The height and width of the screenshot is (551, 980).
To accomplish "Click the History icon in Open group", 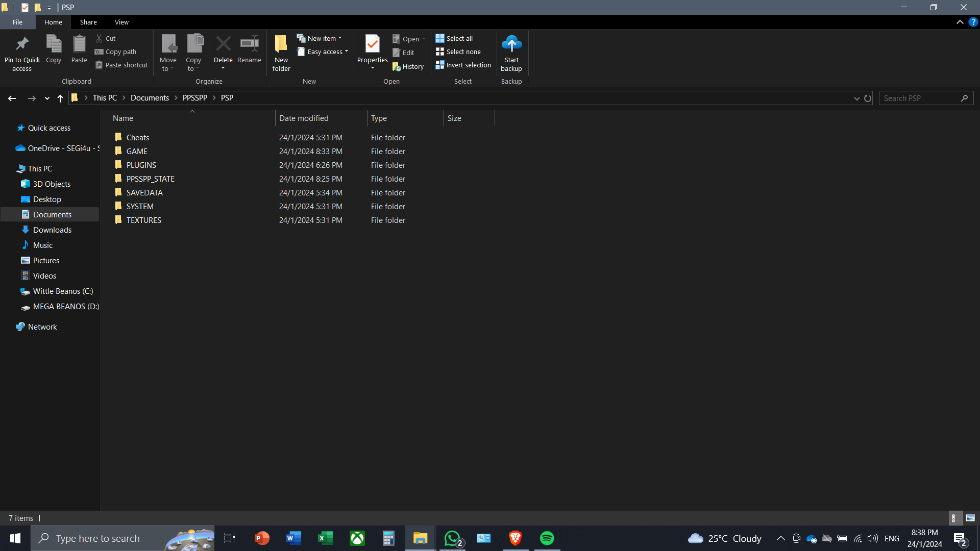I will point(397,67).
